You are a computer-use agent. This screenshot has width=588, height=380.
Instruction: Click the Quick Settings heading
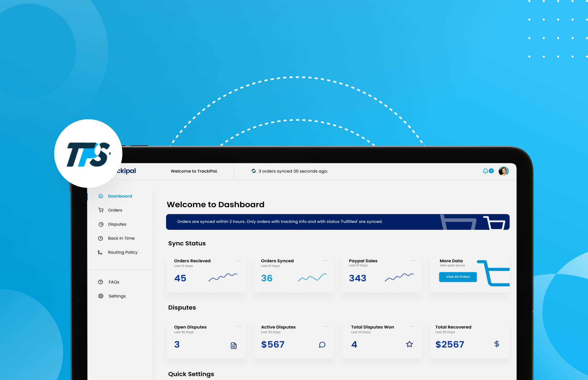[191, 374]
